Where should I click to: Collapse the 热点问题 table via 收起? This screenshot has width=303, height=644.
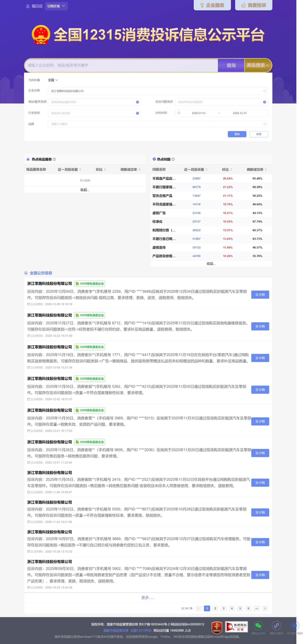[211, 264]
